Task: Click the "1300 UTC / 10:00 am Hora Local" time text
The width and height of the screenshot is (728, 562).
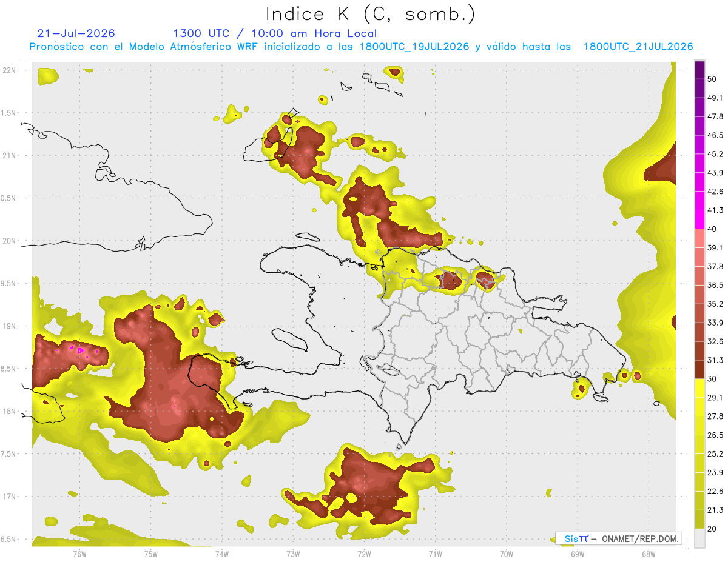Action: (275, 33)
